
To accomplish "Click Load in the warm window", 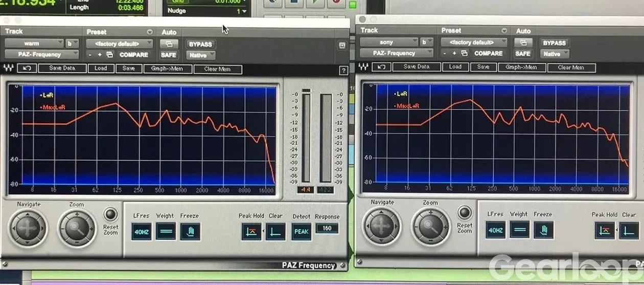I will (x=101, y=68).
